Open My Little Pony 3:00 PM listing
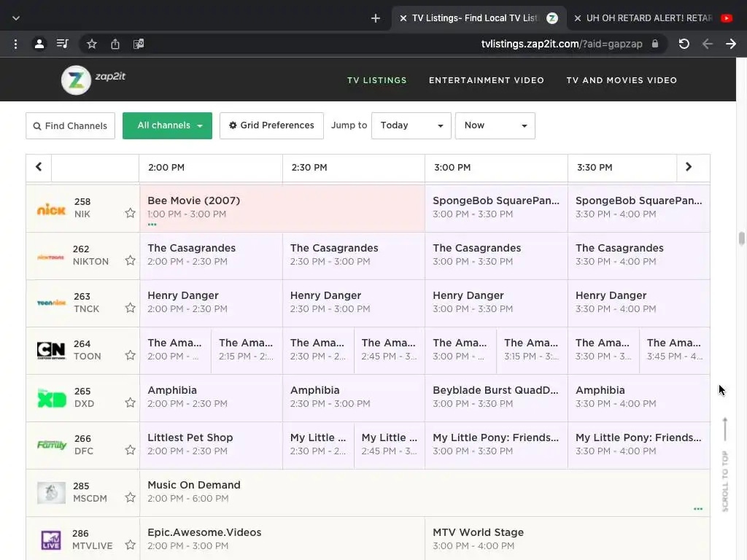747x560 pixels. (x=496, y=446)
